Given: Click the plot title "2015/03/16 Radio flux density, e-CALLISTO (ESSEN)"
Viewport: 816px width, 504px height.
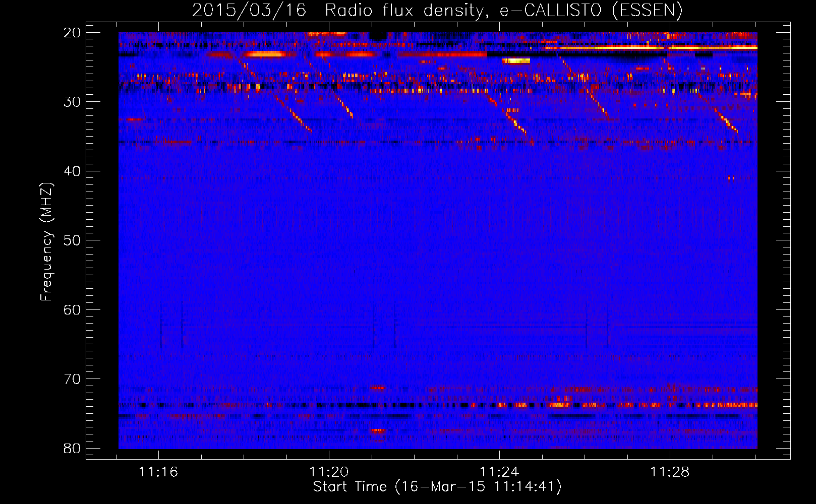Looking at the screenshot, I should coord(437,10).
